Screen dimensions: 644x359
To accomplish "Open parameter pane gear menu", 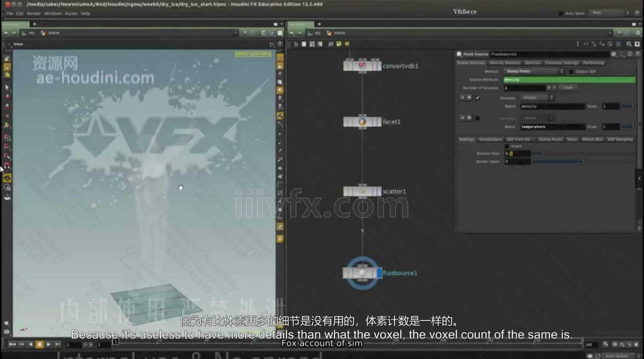I will (613, 54).
